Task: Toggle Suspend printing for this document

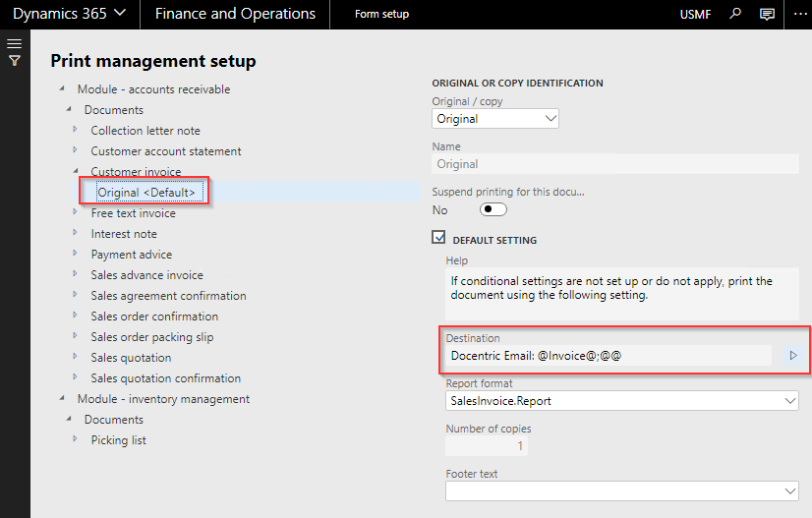Action: [493, 209]
